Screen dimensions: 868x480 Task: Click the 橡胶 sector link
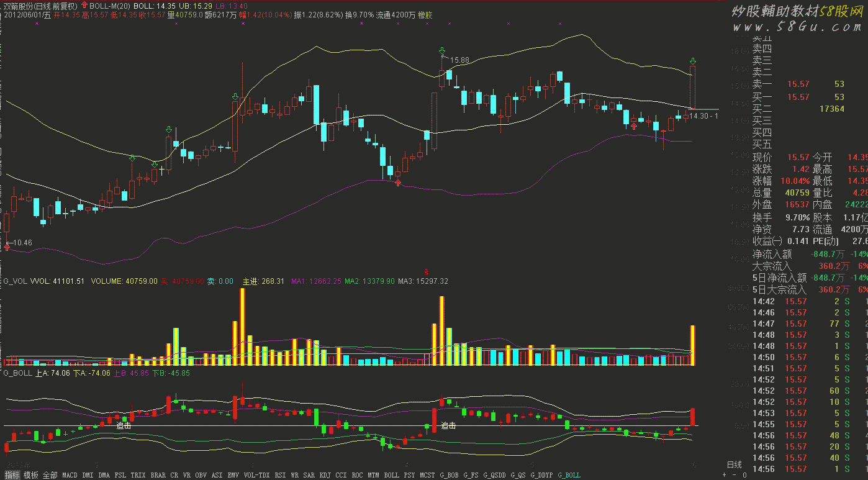tap(425, 15)
